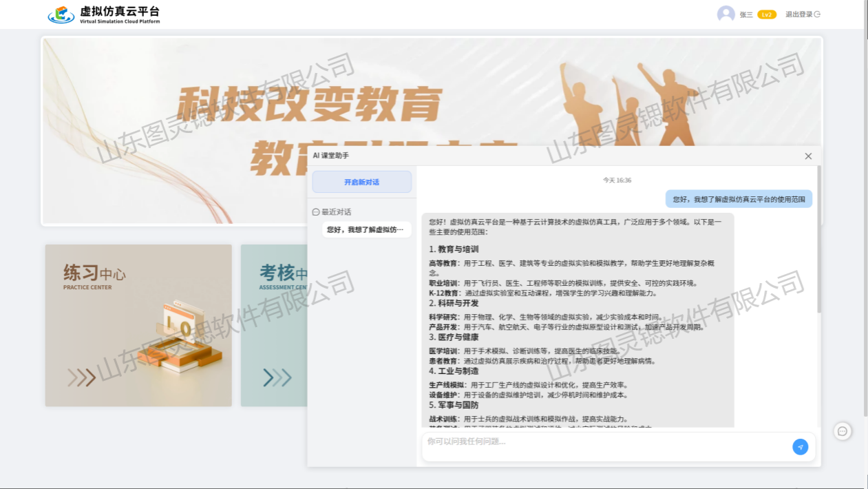
Task: Click the sent message bubble 您好，我想了解虚拟仿真云平台的使用范围
Action: pyautogui.click(x=739, y=199)
